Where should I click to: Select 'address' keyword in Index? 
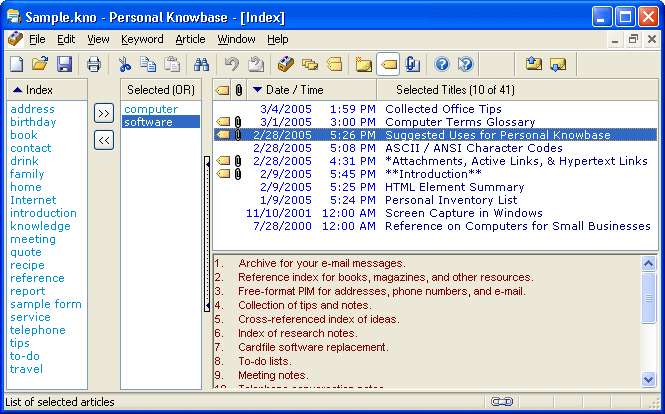33,109
